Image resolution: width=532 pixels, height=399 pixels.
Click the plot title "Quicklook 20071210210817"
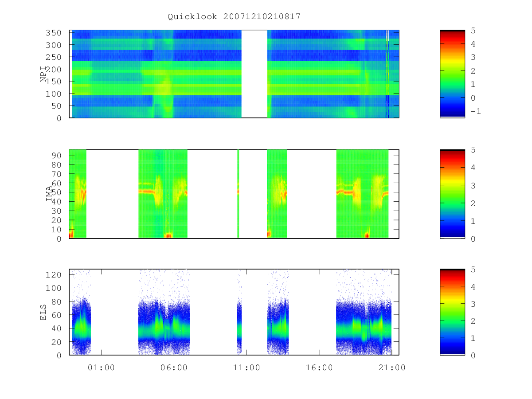point(234,17)
